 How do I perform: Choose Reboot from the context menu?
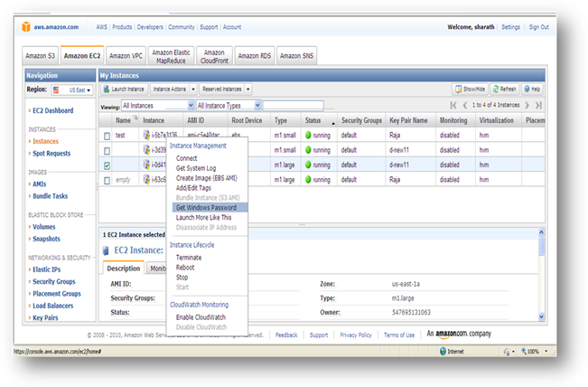coord(185,268)
